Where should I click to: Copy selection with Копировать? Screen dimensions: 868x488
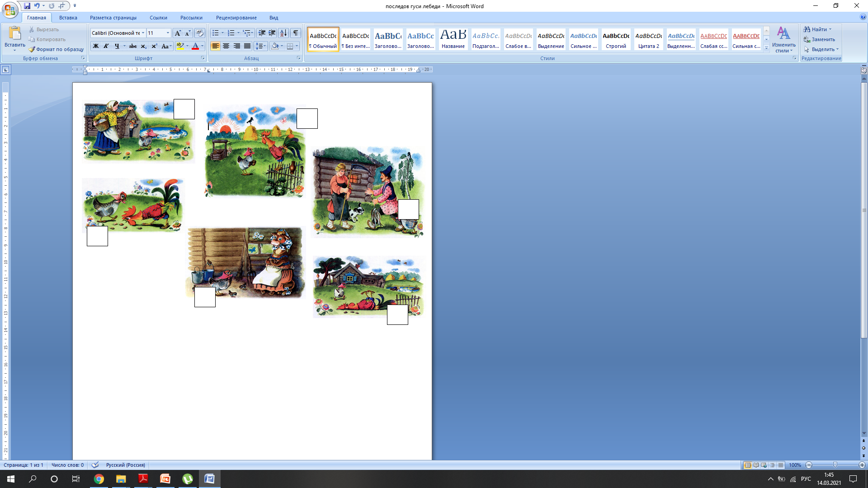(47, 39)
